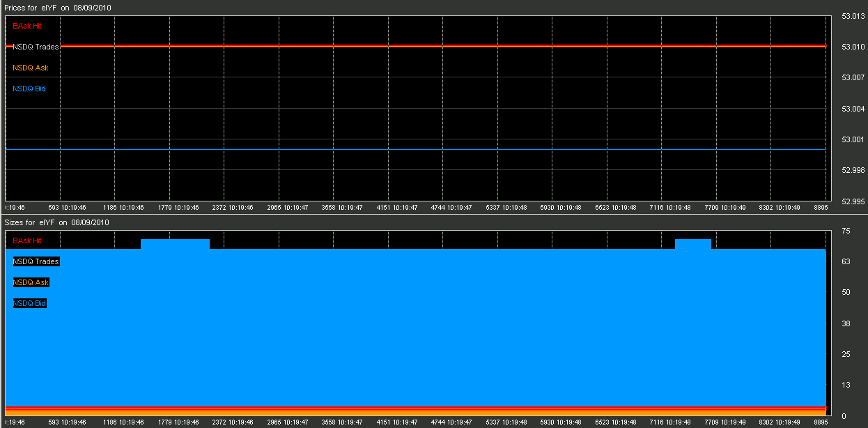The width and height of the screenshot is (868, 428).
Task: Select NSDQ Trades legend in Sizes chart
Action: [x=36, y=261]
